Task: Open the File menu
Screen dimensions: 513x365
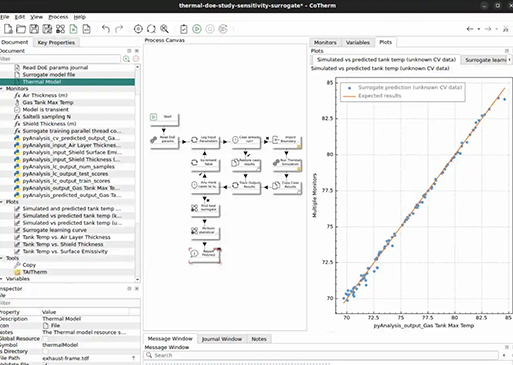Action: pyautogui.click(x=5, y=17)
